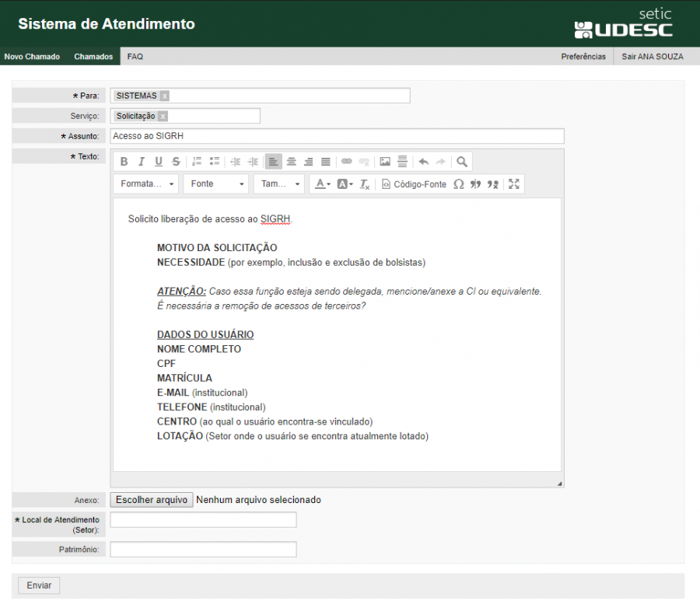Insert a bulleted list
The width and height of the screenshot is (700, 608).
[215, 162]
